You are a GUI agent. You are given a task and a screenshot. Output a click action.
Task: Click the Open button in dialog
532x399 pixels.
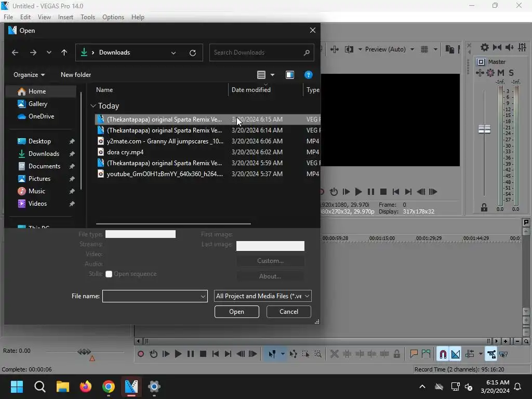point(236,312)
